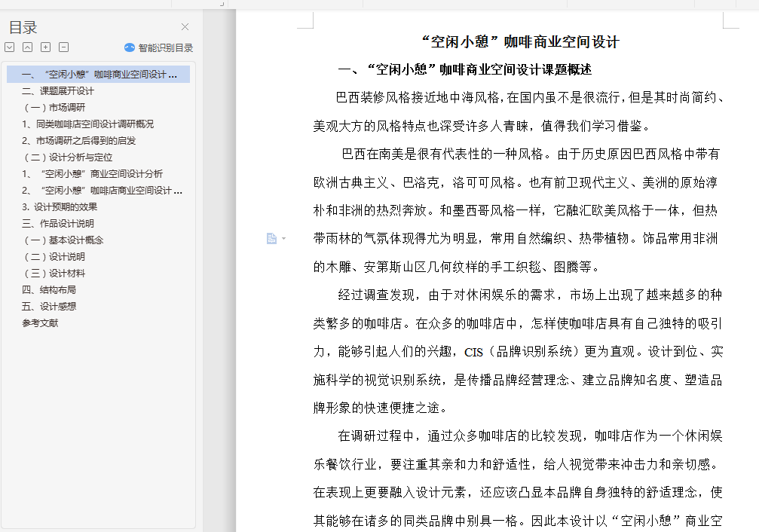The image size is (759, 532).
Task: Click the line starting 欧洲古典主义、巴洛克
Action: tap(515, 182)
